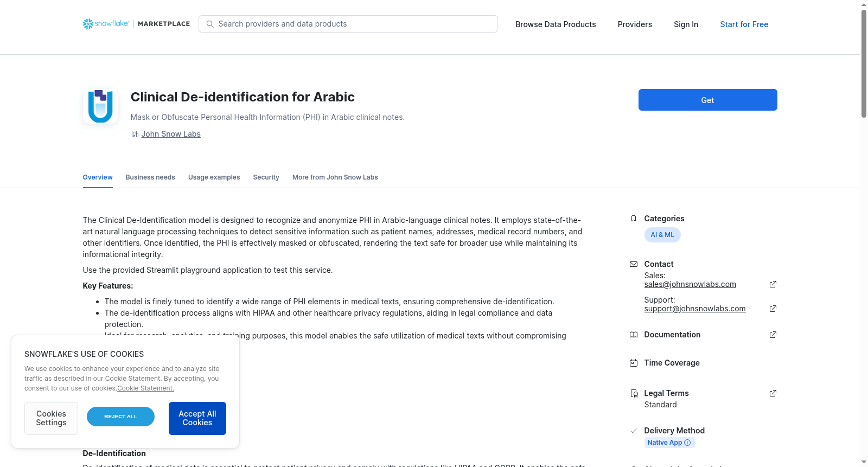
Task: Open external link icon beside sales email
Action: (773, 284)
